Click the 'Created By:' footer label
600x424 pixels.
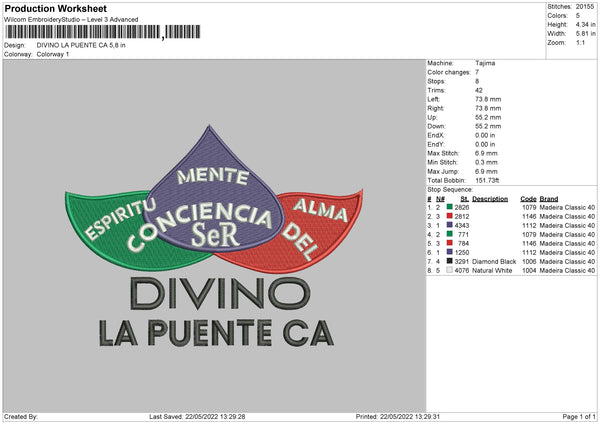tap(21, 416)
